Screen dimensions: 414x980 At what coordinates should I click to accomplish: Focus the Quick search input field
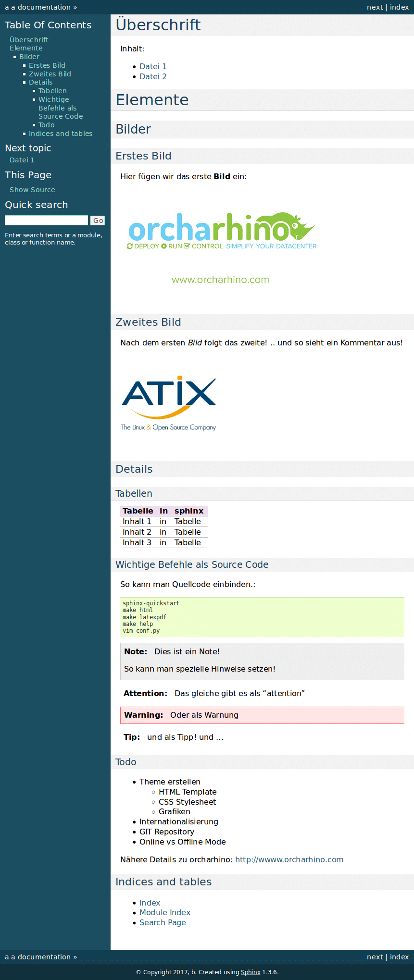point(47,220)
